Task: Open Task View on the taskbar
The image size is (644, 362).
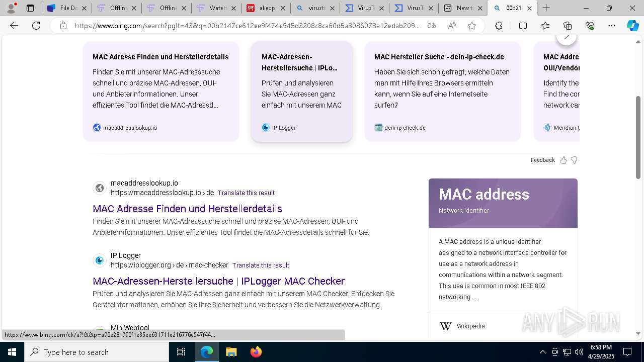Action: click(x=181, y=352)
